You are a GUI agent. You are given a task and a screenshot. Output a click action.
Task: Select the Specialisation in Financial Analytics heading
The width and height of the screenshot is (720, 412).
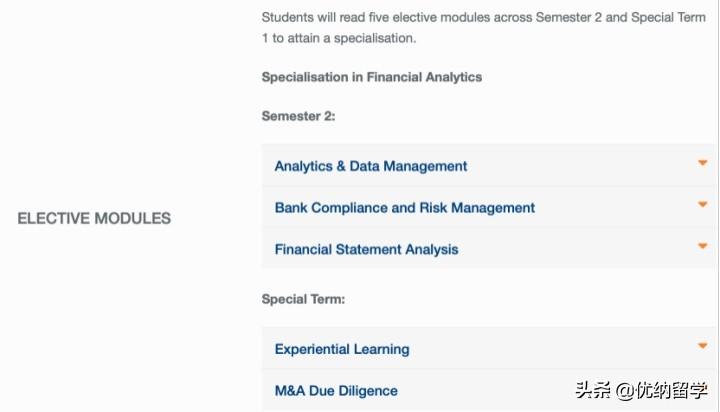(x=371, y=77)
